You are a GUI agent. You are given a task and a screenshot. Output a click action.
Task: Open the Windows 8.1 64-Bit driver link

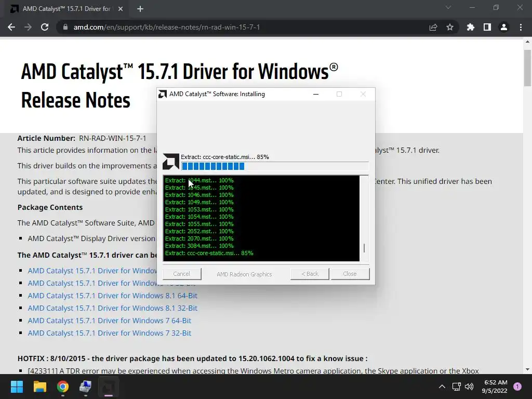click(x=113, y=296)
